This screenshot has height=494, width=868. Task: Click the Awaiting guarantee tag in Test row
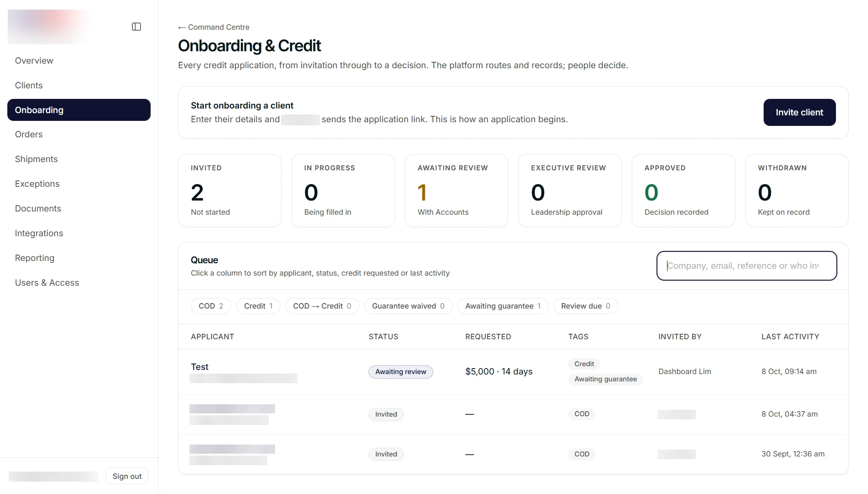[606, 379]
